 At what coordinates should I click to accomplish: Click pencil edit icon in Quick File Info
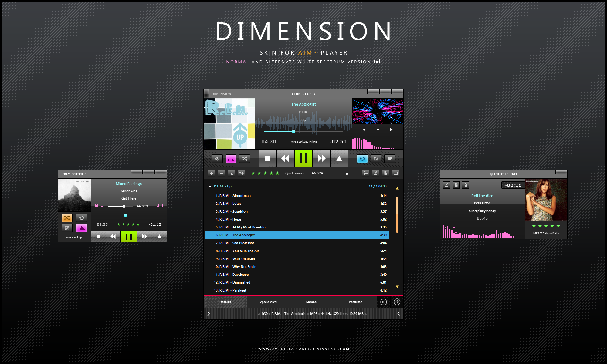point(446,185)
